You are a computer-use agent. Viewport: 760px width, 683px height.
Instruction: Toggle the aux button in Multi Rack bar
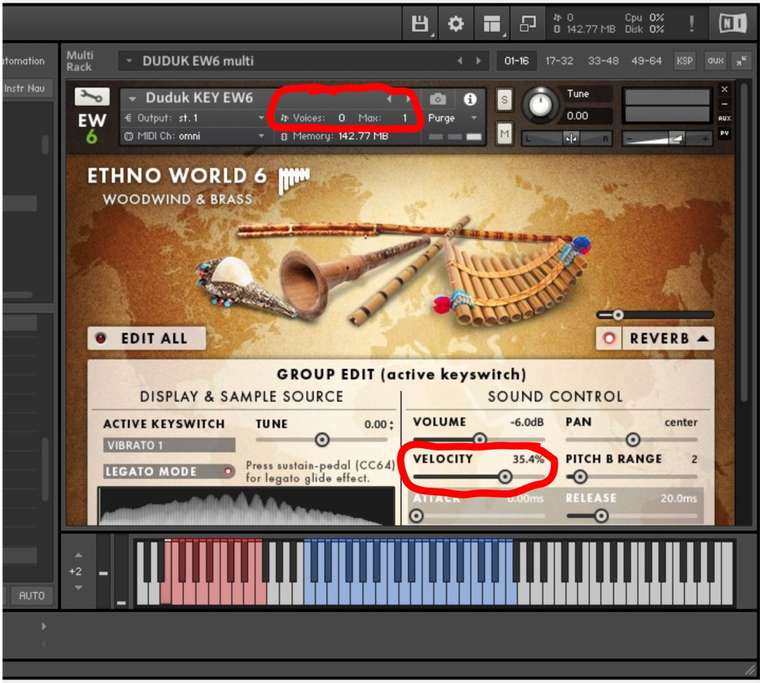coord(715,61)
